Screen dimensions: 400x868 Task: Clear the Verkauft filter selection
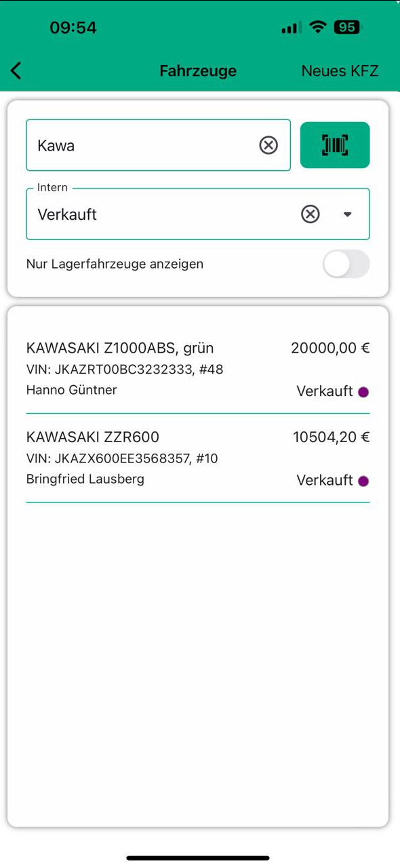click(x=310, y=214)
